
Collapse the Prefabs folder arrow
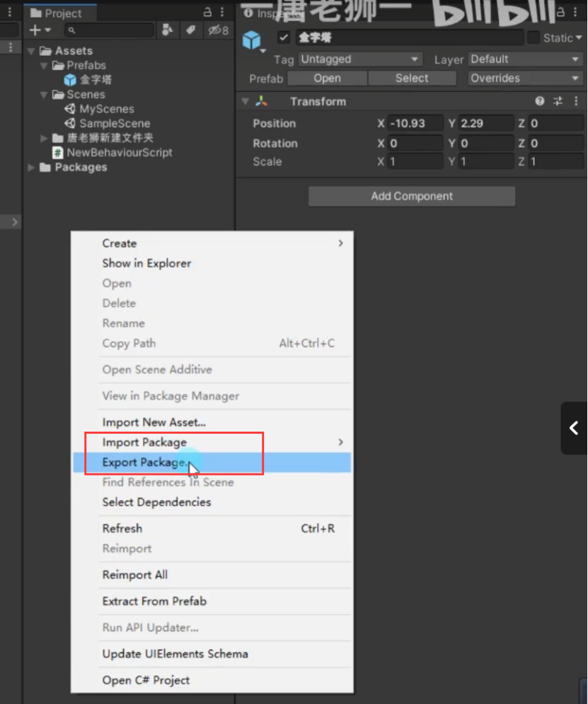pos(44,66)
